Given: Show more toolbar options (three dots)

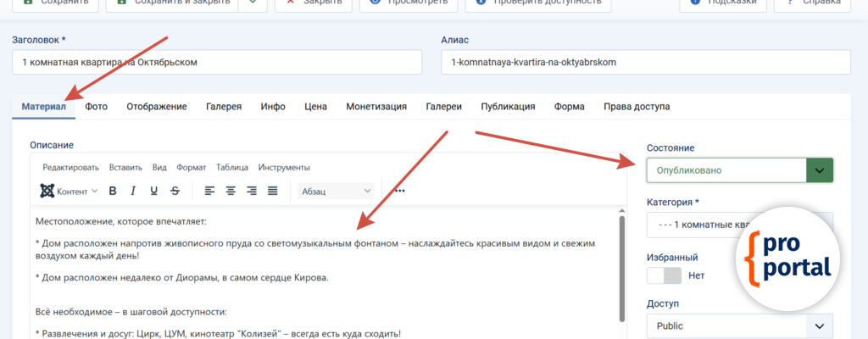Looking at the screenshot, I should (399, 191).
